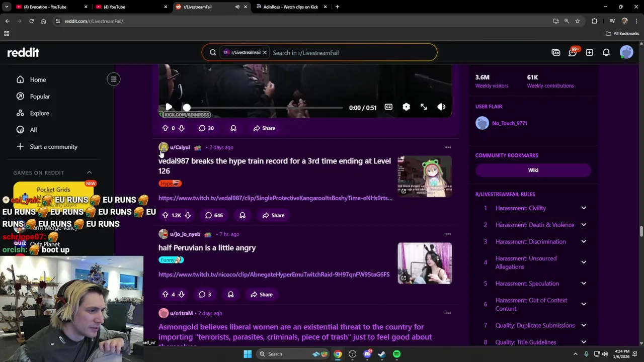Share the vedal987 hype train post

tap(273, 215)
